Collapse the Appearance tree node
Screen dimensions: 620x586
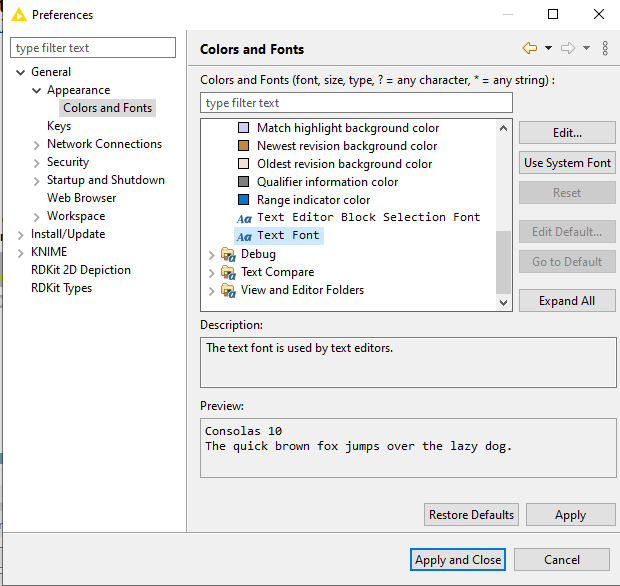pyautogui.click(x=36, y=91)
